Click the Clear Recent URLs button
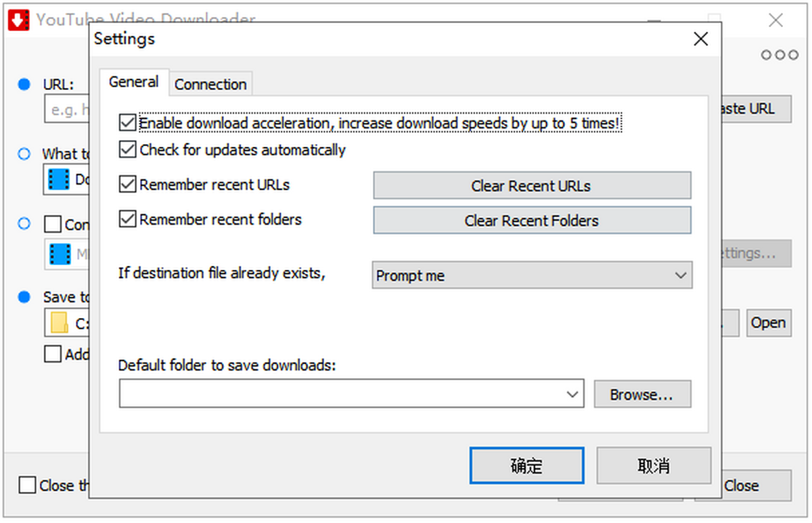This screenshot has width=812, height=523. pyautogui.click(x=532, y=185)
